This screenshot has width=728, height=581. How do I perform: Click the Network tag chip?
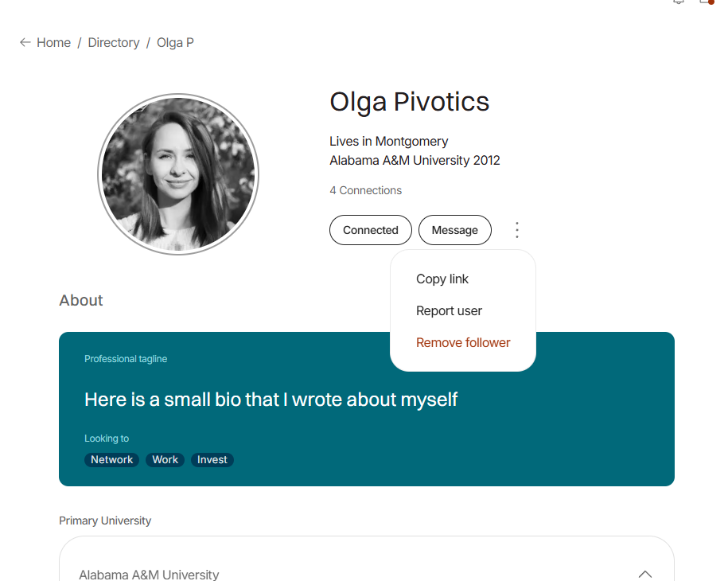point(112,460)
